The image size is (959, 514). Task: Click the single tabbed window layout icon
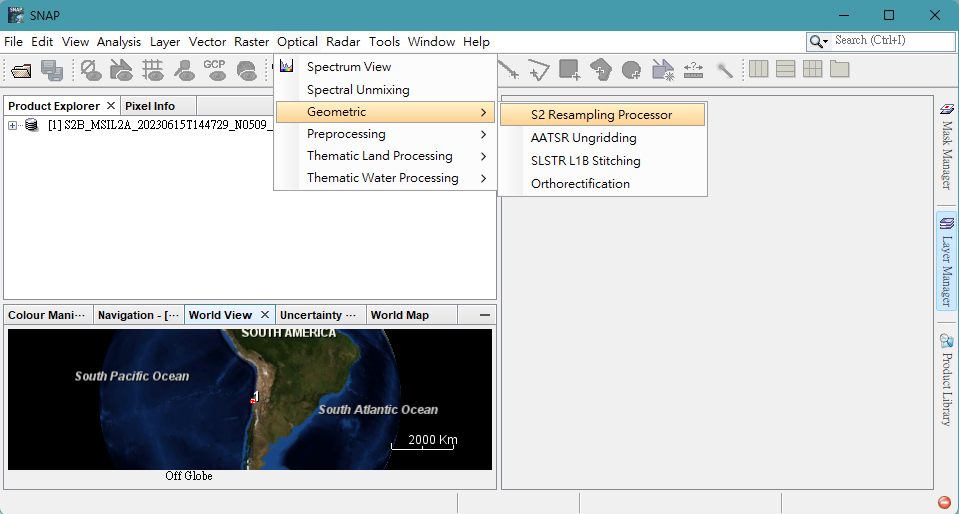(x=839, y=69)
